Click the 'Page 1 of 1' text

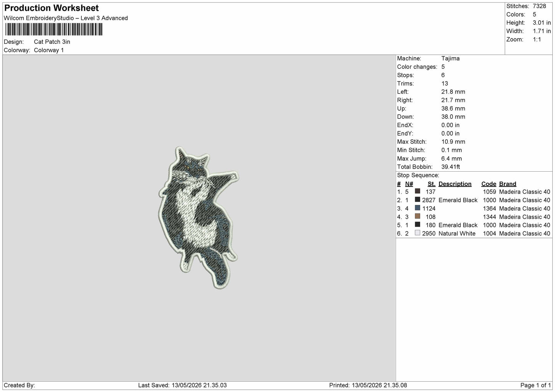(535, 385)
